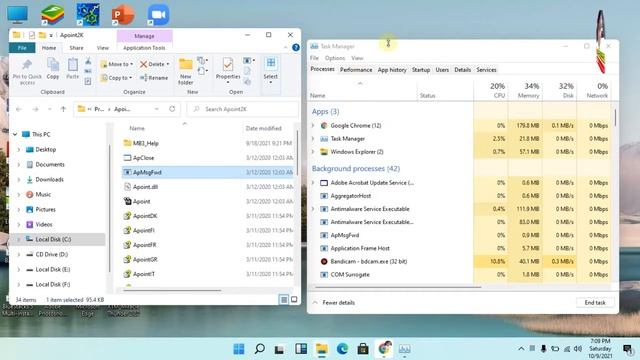Viewport: 640px width, 360px height.
Task: Open the Windows Start button on taskbar
Action: coord(239,349)
